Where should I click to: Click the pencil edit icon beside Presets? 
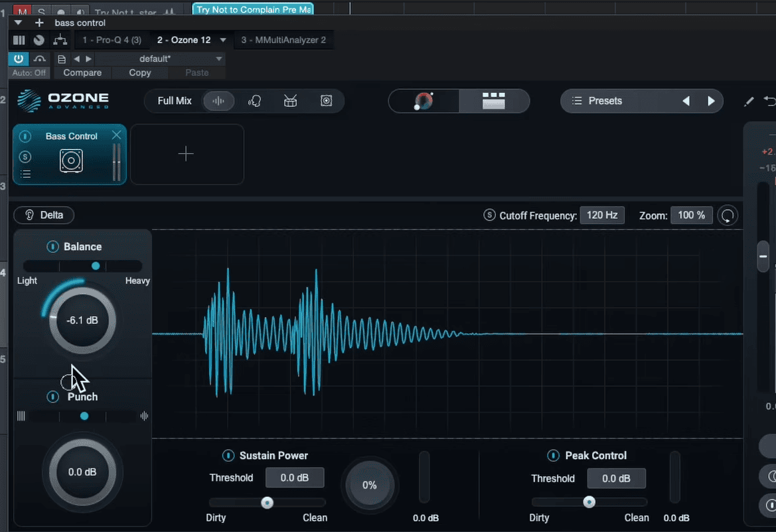click(x=749, y=101)
